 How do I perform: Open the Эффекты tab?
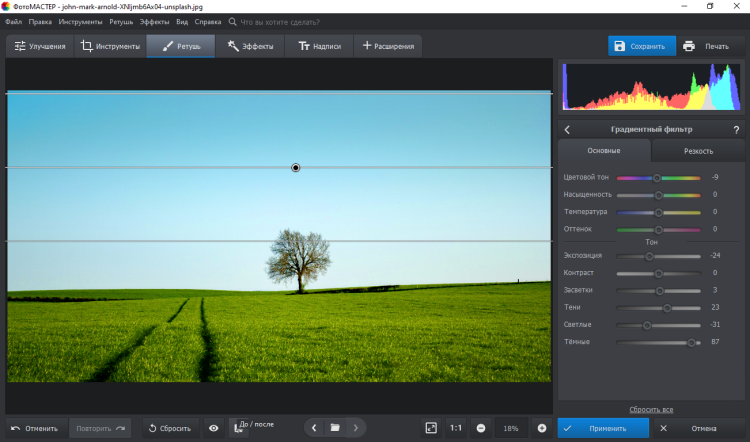tap(249, 46)
